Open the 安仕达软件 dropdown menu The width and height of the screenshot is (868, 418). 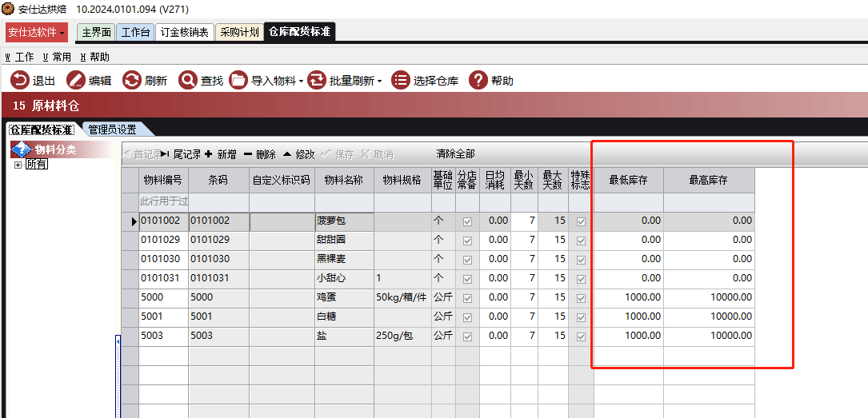(x=37, y=33)
